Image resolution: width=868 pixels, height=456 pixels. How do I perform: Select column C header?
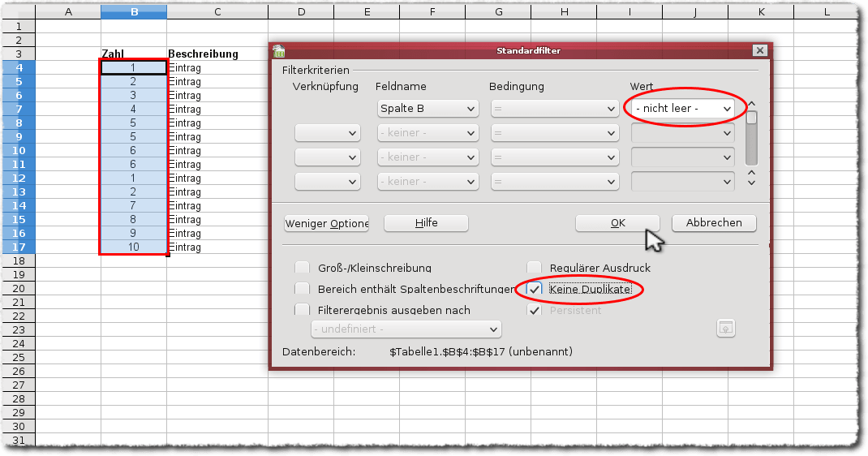point(217,11)
